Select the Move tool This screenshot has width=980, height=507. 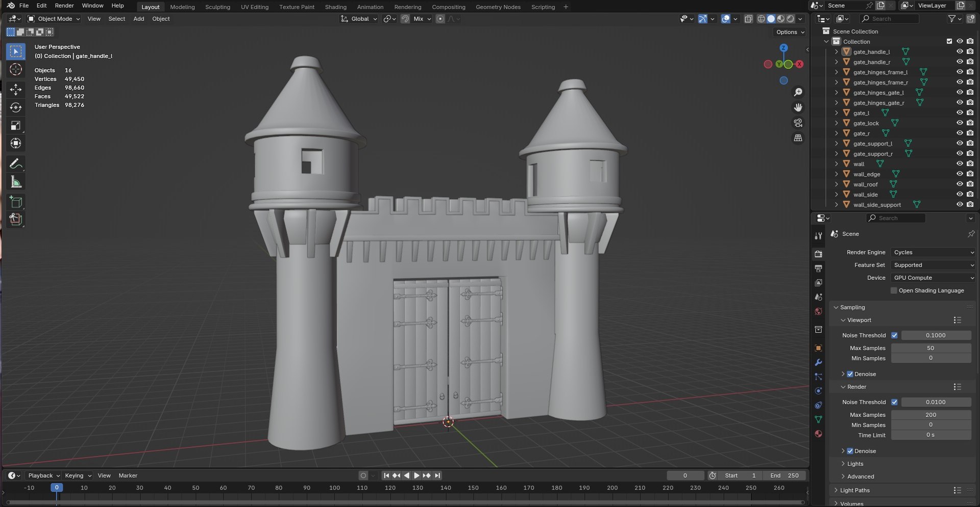point(16,89)
